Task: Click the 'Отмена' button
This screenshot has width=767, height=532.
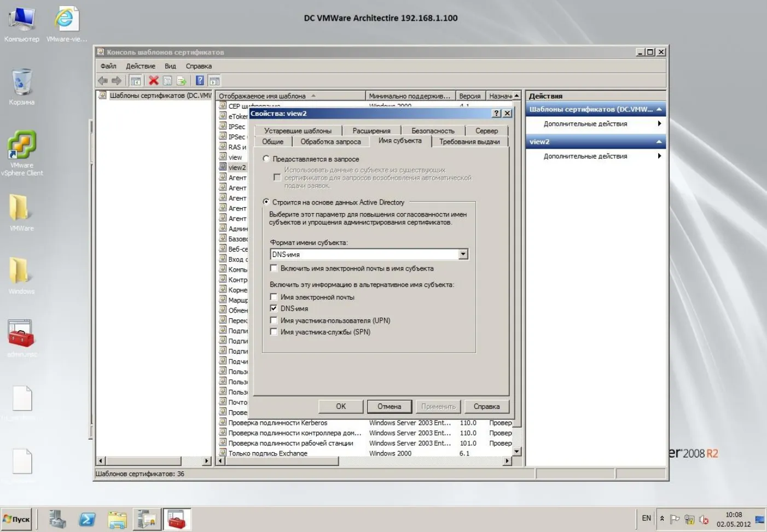Action: [x=389, y=406]
